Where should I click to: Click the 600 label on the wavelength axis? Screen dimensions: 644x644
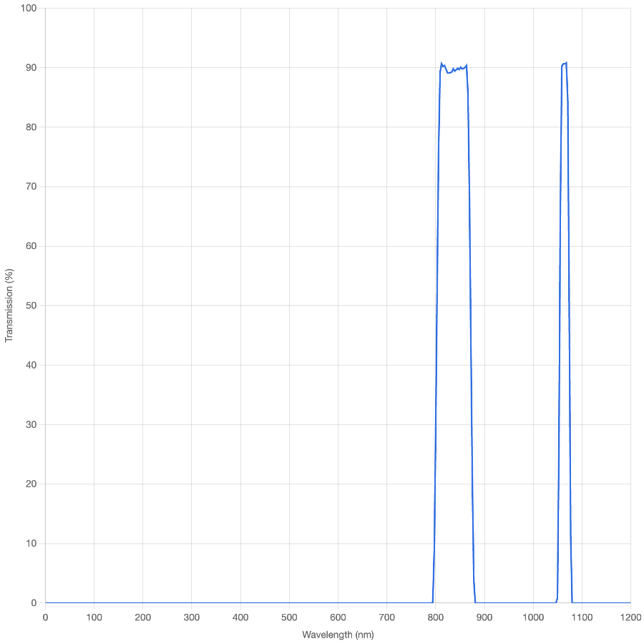point(338,616)
